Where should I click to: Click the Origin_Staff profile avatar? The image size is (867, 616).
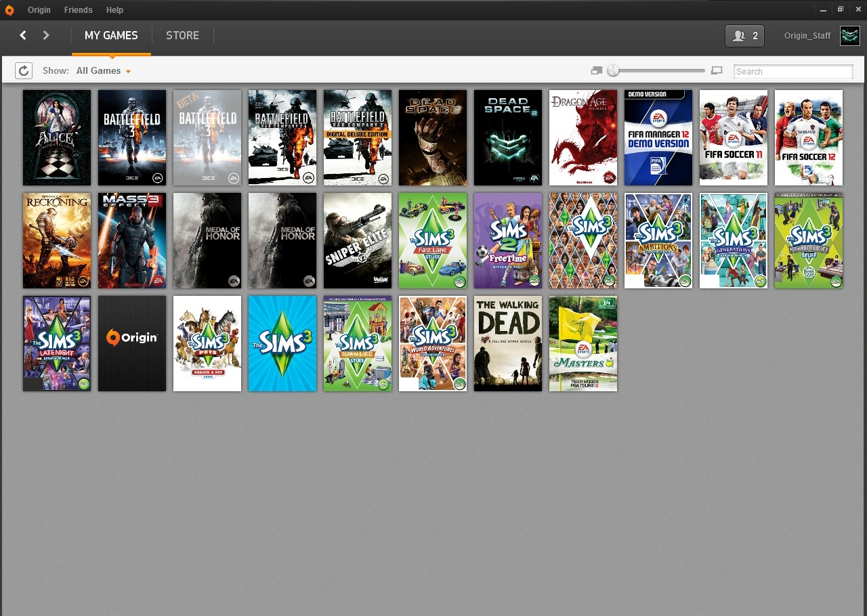point(849,36)
